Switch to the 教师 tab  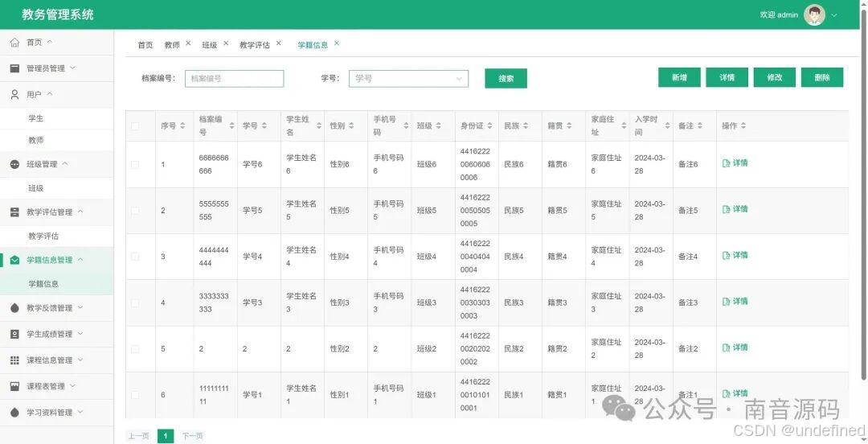pos(172,45)
